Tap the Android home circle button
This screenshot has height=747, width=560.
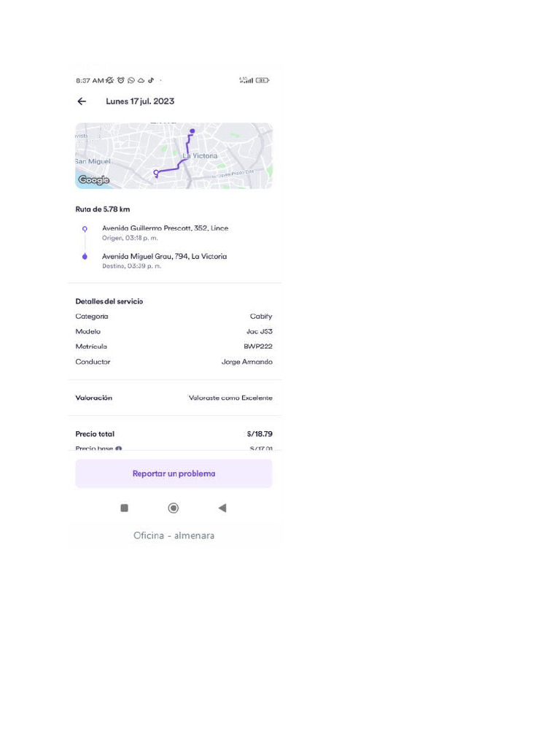pos(174,508)
